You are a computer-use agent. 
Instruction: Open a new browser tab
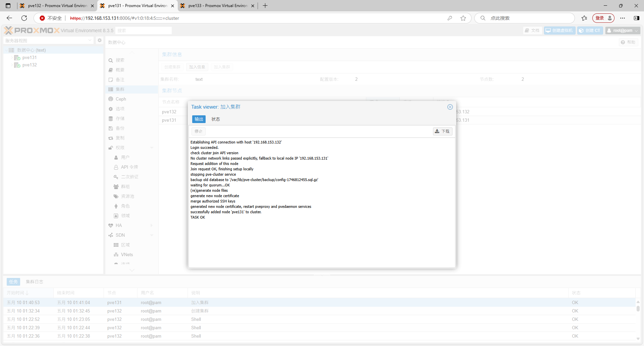point(265,6)
